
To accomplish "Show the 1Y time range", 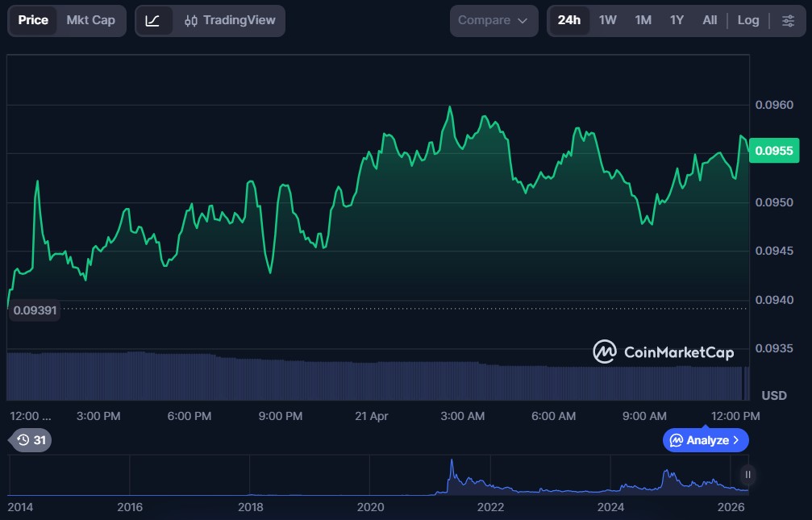I will (x=677, y=20).
